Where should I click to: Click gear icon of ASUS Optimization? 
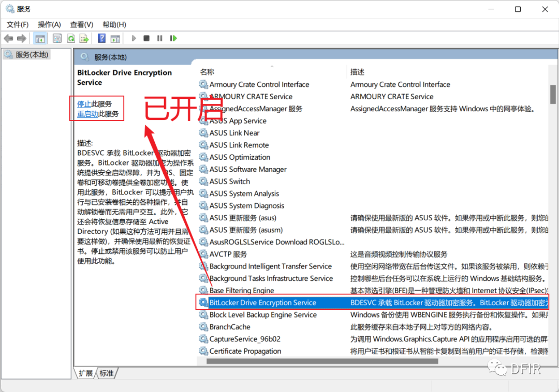pos(203,157)
